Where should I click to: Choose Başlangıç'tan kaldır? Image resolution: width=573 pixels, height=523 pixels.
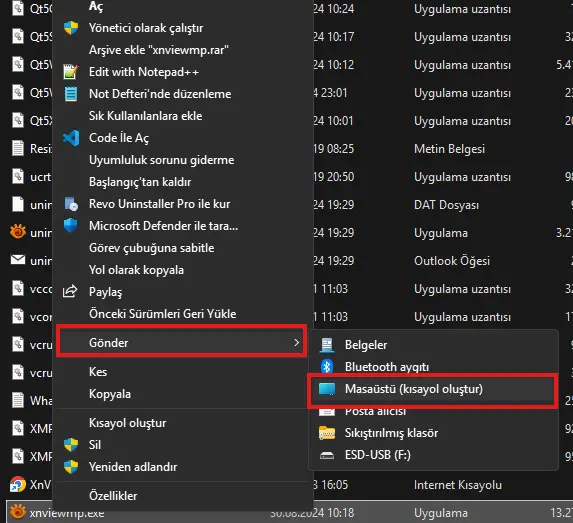pos(140,182)
